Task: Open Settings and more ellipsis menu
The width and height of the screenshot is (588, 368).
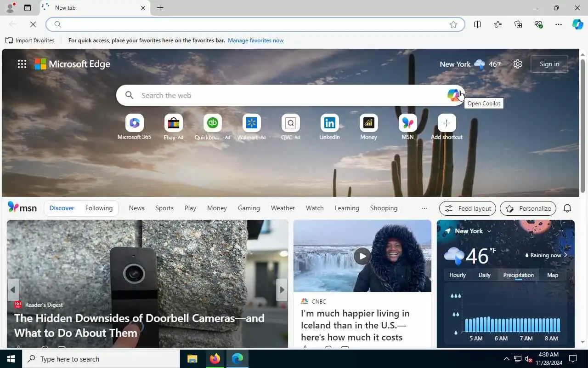Action: 558,24
